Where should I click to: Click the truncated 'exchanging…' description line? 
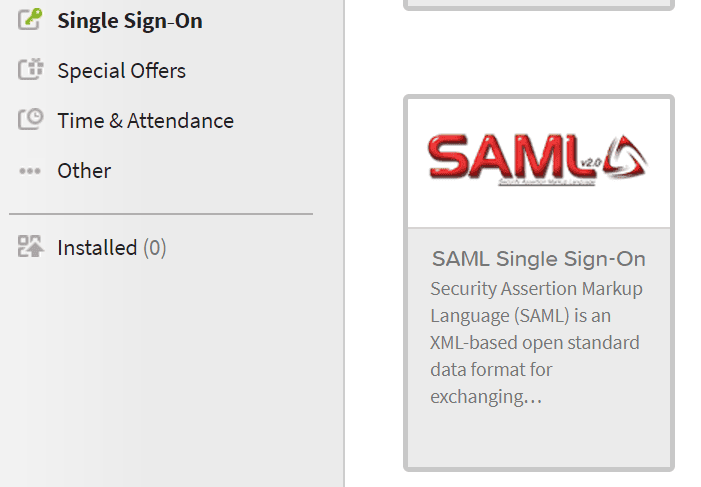point(486,397)
